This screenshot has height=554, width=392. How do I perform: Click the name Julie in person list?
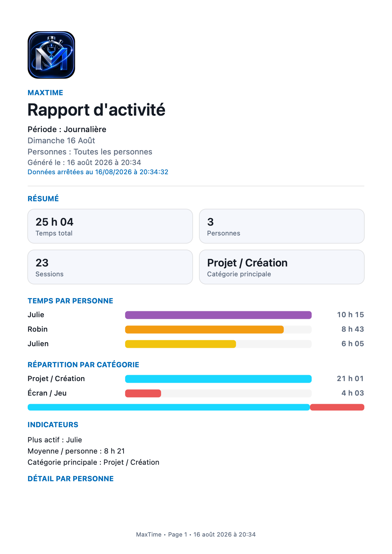click(x=36, y=315)
